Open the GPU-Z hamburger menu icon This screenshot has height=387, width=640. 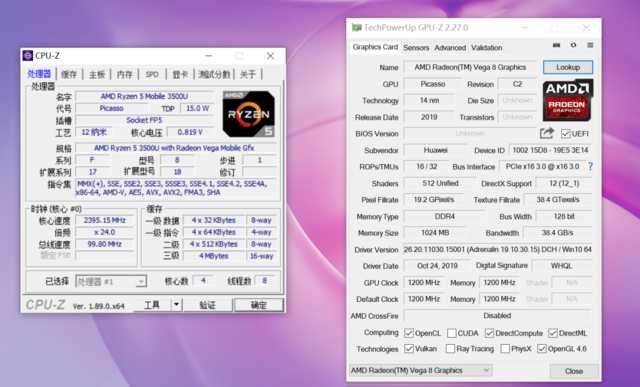point(590,45)
